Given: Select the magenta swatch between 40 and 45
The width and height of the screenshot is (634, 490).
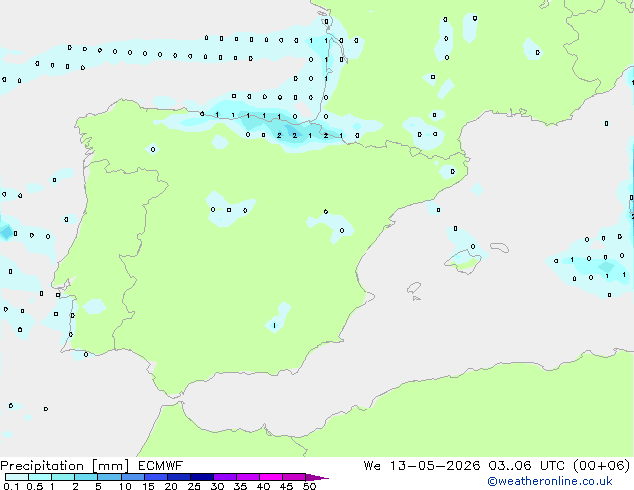Looking at the screenshot, I should 271,477.
